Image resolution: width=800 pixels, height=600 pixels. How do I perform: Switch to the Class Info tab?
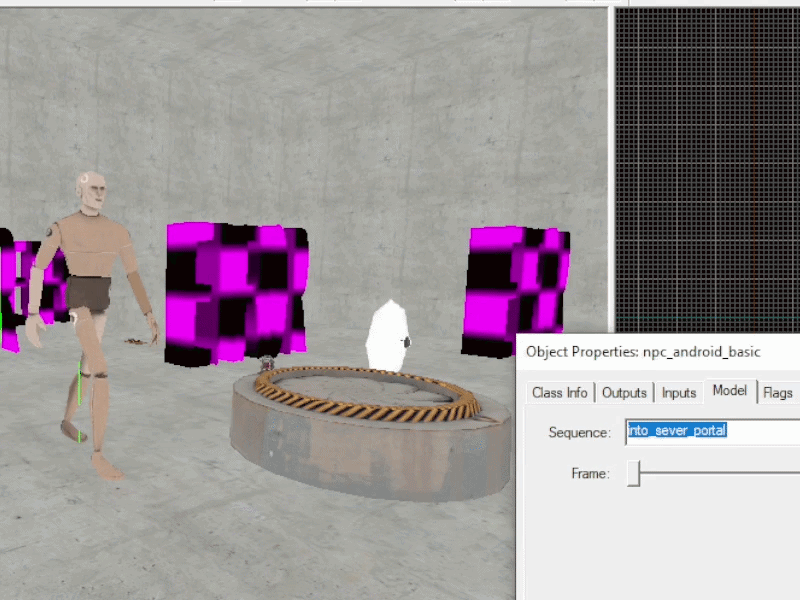coord(560,392)
